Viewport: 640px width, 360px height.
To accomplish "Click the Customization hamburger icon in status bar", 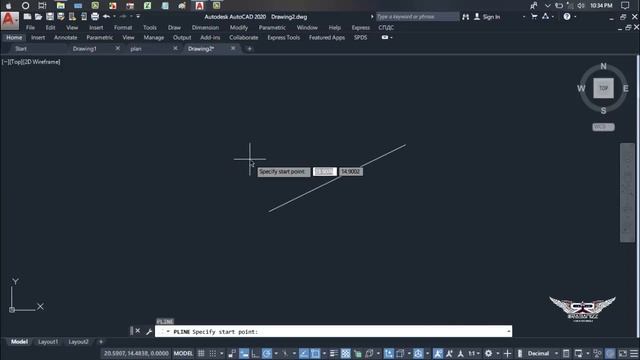I will pyautogui.click(x=634, y=353).
